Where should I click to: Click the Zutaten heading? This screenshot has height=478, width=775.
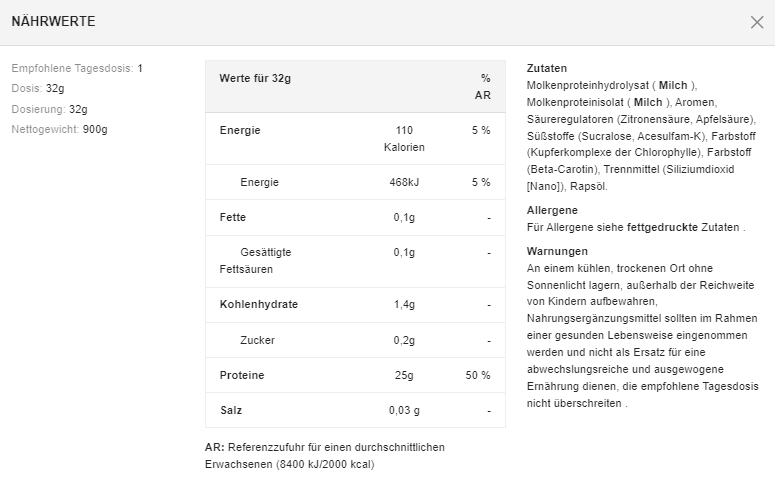tap(546, 68)
